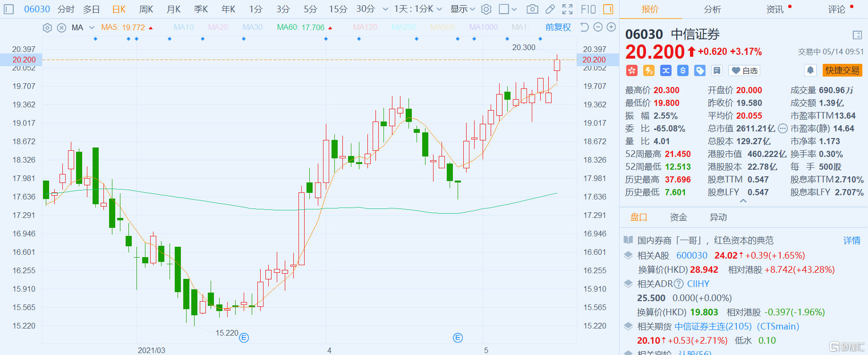Image resolution: width=868 pixels, height=355 pixels.
Task: Expand the layout square dropdown arrow
Action: 514,9
